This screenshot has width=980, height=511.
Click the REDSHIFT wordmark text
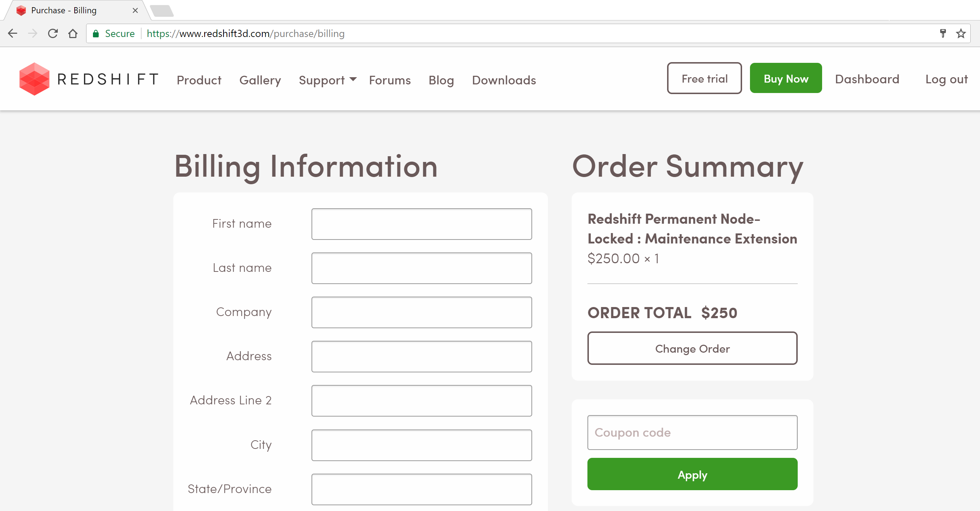click(108, 79)
